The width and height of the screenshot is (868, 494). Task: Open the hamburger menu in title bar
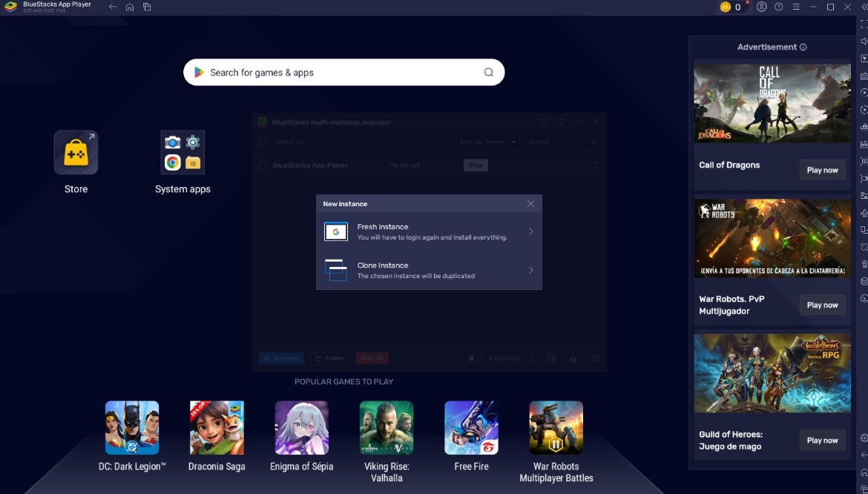point(796,7)
